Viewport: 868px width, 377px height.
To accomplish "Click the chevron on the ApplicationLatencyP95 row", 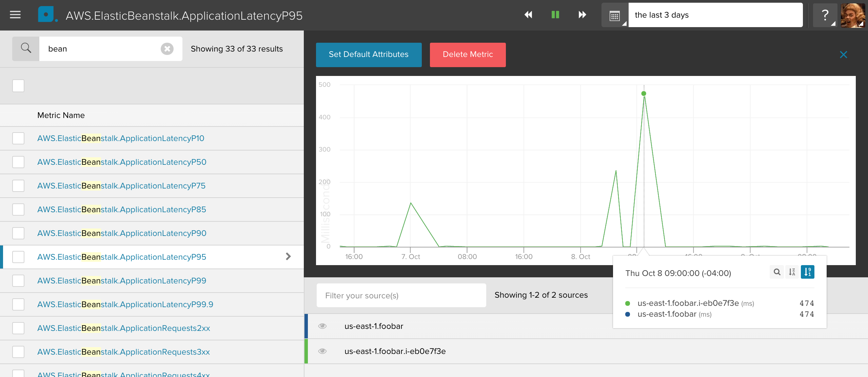I will point(288,256).
